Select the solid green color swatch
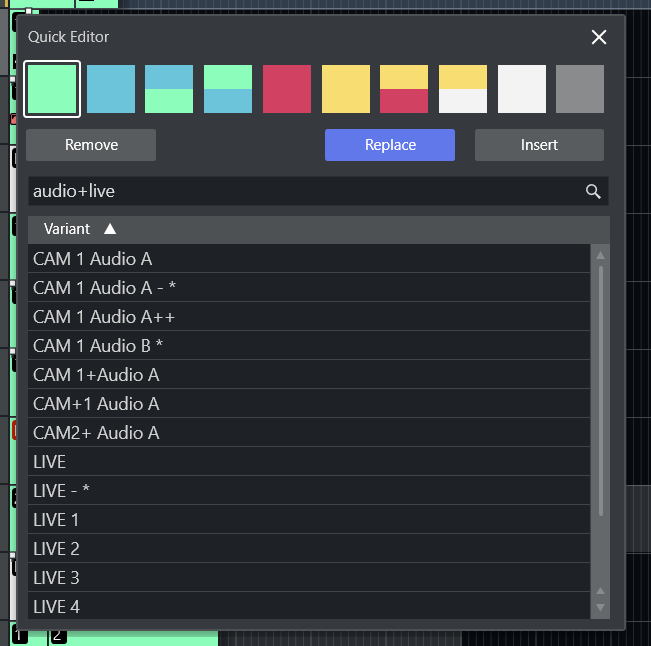The height and width of the screenshot is (646, 651). tap(53, 89)
